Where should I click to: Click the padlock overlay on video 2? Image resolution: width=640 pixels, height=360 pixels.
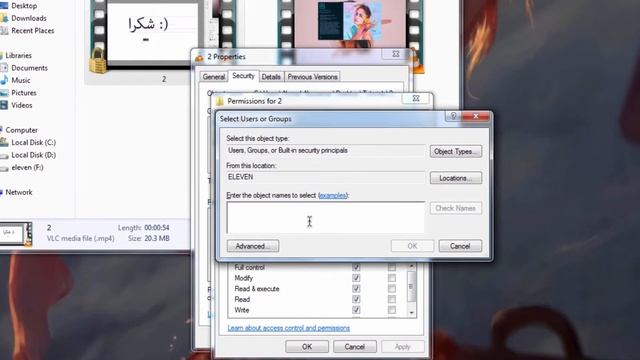(98, 61)
